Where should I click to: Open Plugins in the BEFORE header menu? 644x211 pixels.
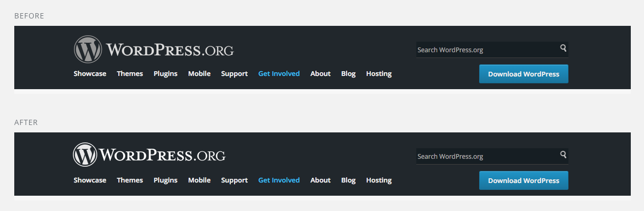(165, 74)
